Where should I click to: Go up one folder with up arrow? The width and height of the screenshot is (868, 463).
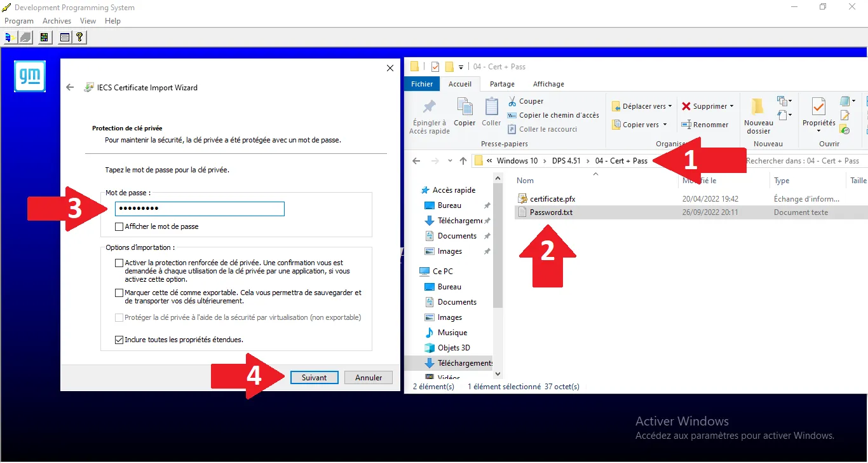coord(463,161)
